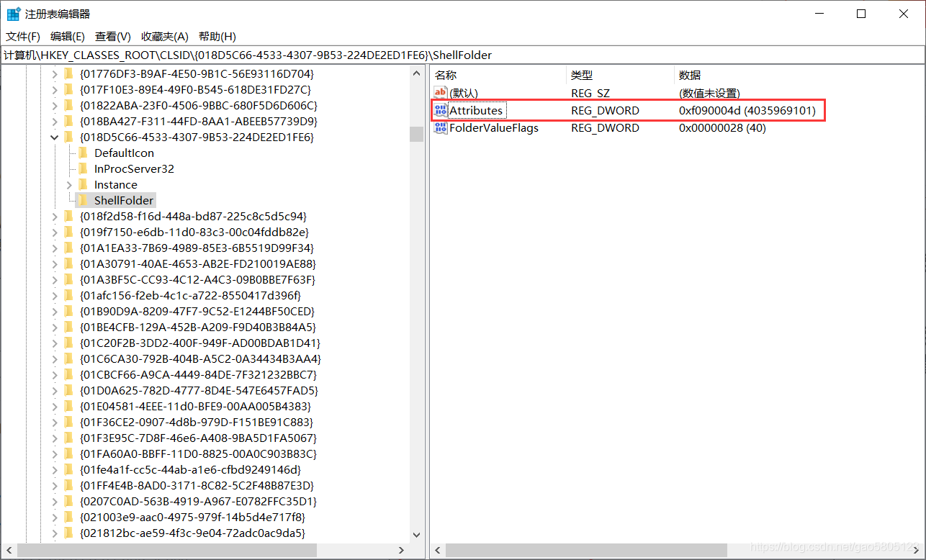This screenshot has height=560, width=926.
Task: Select key {021003e9-aac0-4975-979f-14b5d4e717f8}
Action: click(x=193, y=517)
